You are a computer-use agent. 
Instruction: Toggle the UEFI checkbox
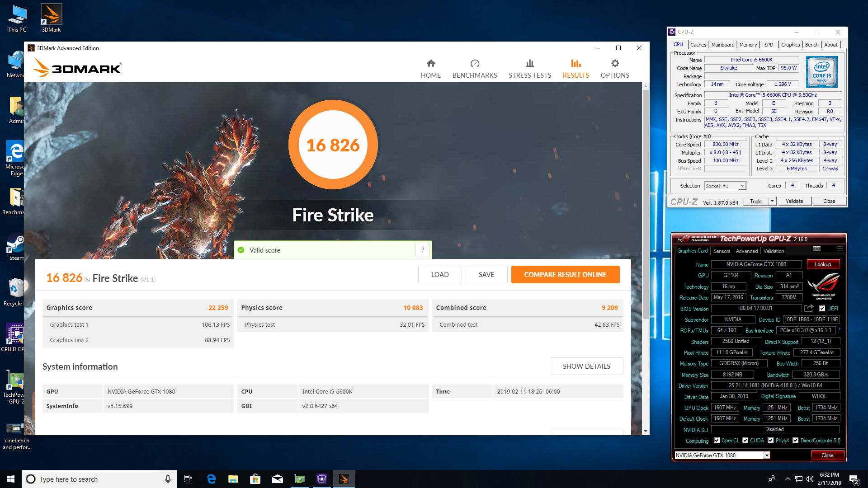[822, 309]
